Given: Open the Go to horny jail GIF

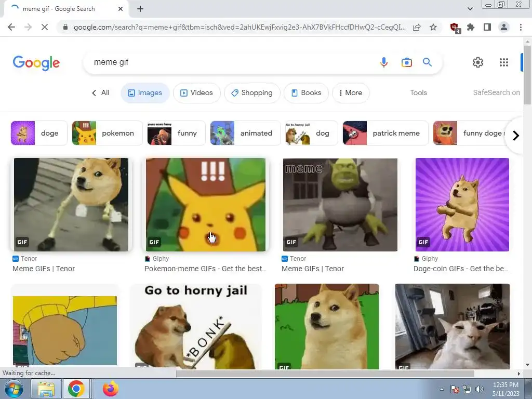Looking at the screenshot, I should click(196, 326).
